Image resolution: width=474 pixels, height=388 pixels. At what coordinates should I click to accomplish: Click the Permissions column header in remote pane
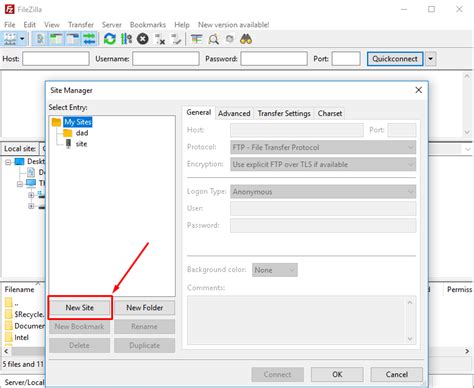tap(459, 289)
